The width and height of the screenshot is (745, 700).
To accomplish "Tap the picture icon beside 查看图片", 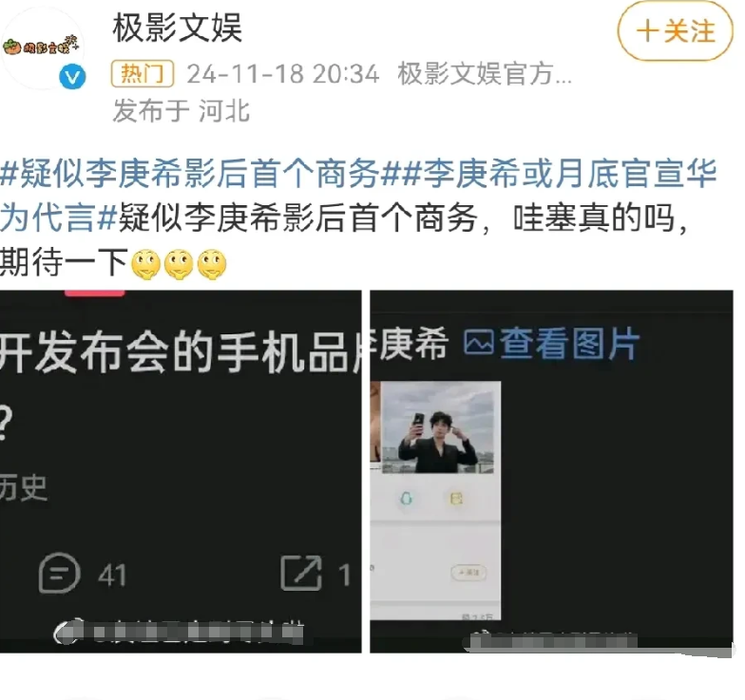I will tap(479, 344).
